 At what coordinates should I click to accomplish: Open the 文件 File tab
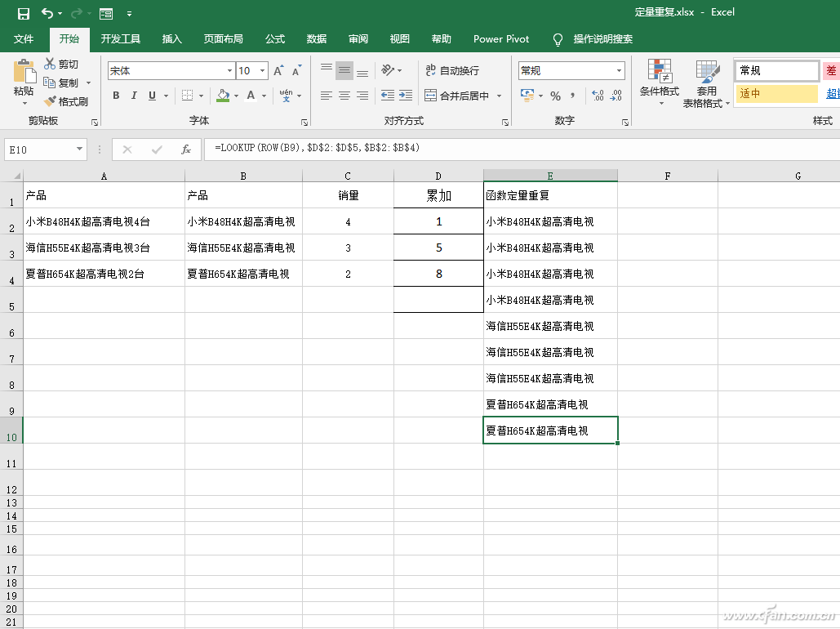coord(24,38)
